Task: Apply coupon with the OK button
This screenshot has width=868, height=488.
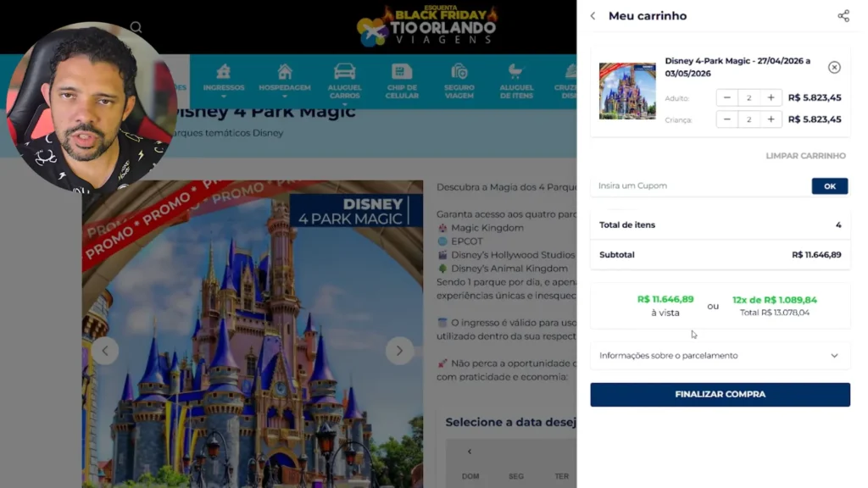Action: click(x=829, y=186)
